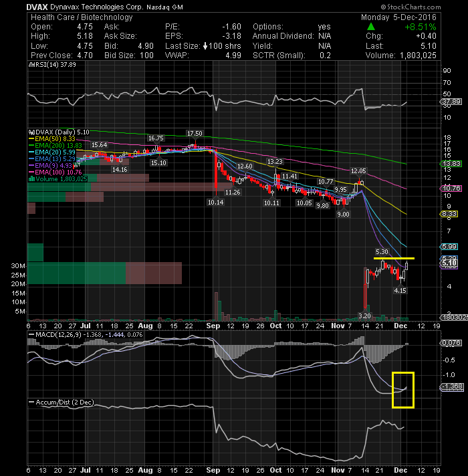Click the 5.30 resistance price label
The width and height of the screenshot is (468, 476).
[382, 251]
